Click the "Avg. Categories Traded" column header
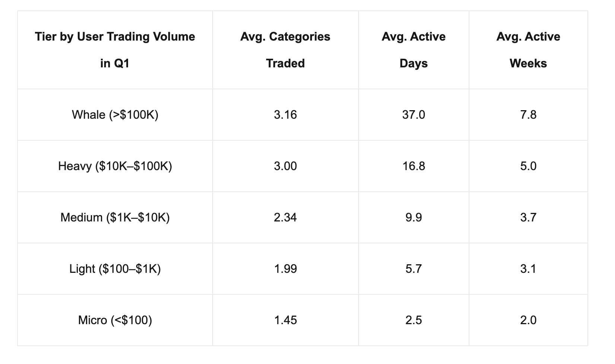This screenshot has width=615, height=364. click(285, 50)
